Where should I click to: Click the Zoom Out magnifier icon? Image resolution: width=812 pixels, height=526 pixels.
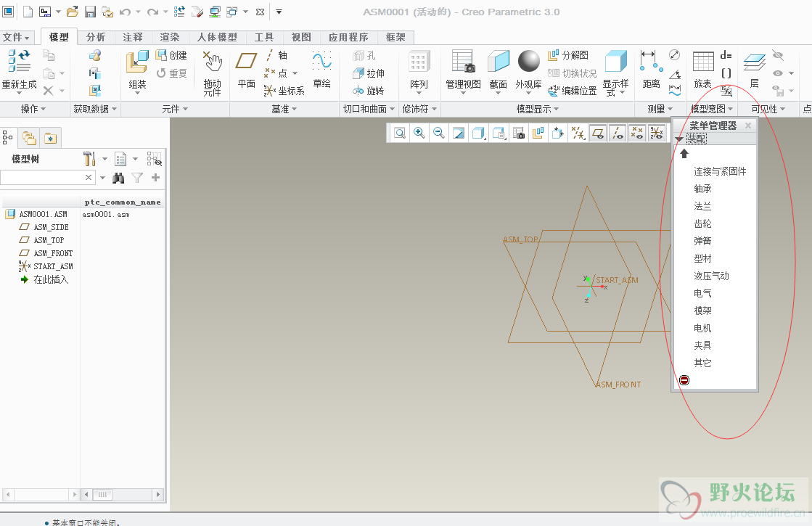(438, 133)
